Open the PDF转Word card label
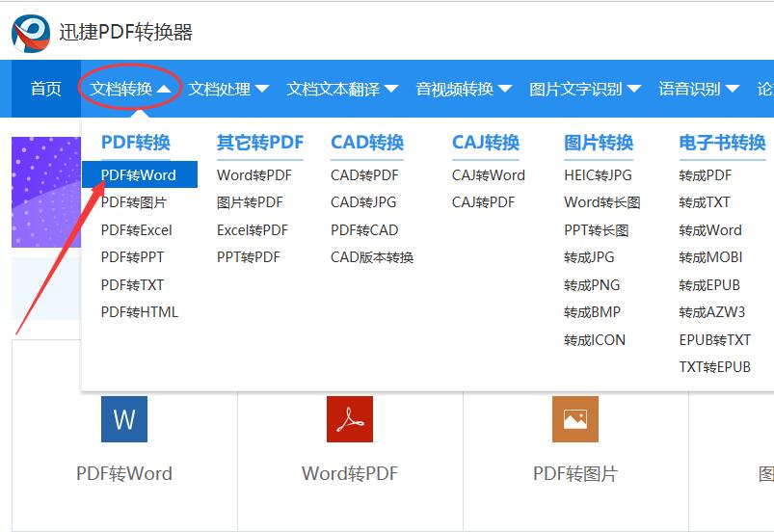 (124, 473)
